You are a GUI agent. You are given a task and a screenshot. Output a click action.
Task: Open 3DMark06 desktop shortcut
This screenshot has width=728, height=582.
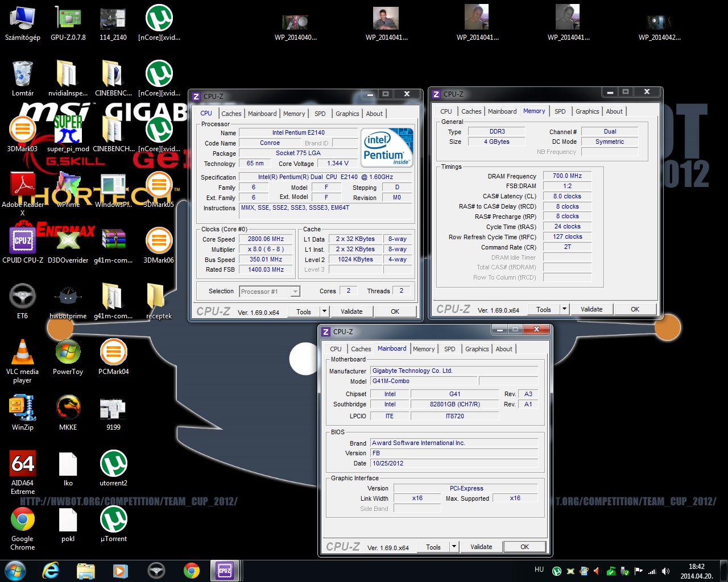(159, 246)
